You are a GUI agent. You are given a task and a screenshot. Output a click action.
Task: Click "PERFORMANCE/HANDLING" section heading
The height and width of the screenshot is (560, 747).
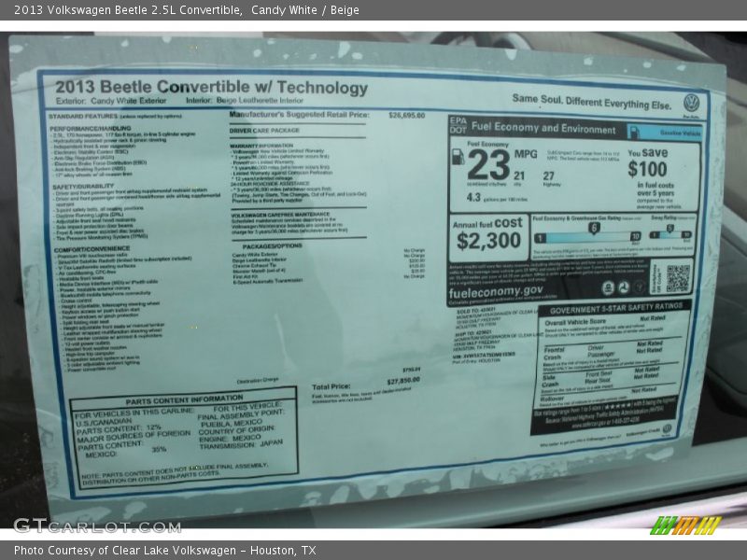click(x=91, y=128)
